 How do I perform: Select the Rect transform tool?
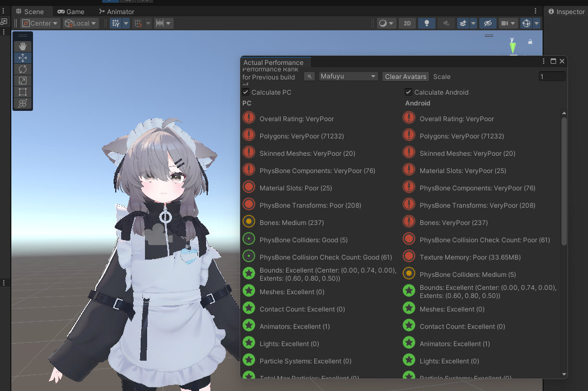click(x=23, y=92)
